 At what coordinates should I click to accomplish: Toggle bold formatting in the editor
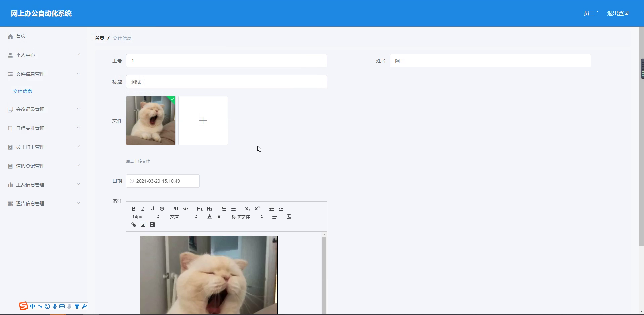[x=133, y=209]
